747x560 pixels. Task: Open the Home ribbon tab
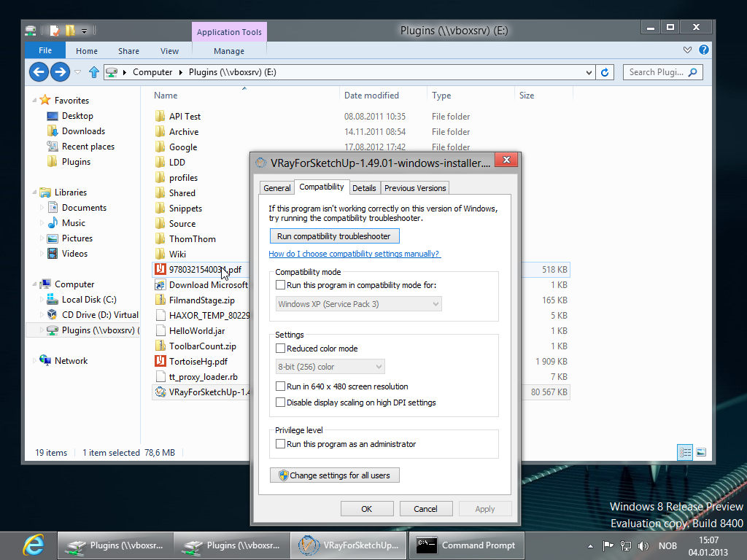tap(87, 51)
